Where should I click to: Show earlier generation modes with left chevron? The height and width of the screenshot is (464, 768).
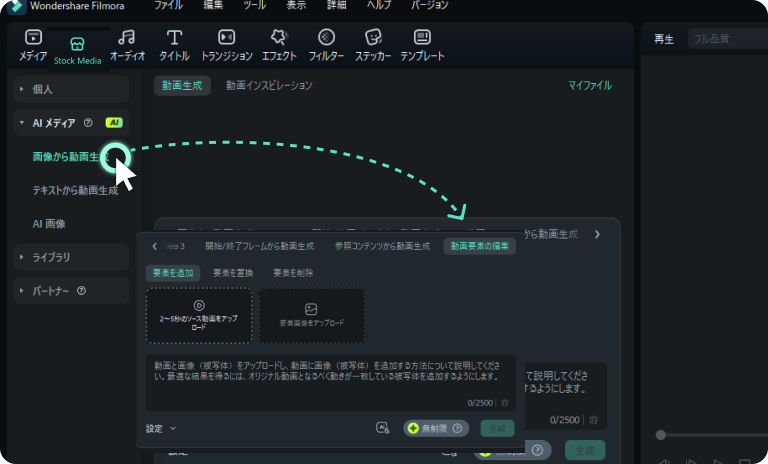click(x=155, y=246)
